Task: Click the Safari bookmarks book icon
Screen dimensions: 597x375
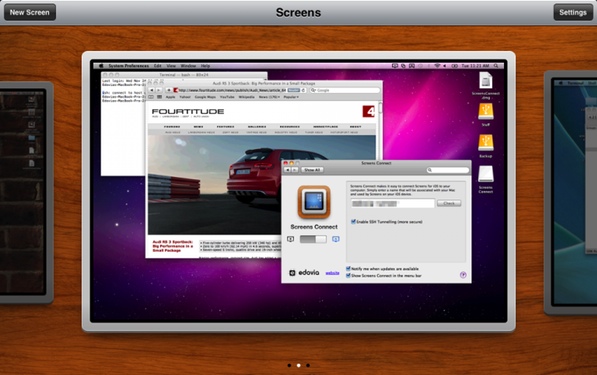Action: point(151,97)
